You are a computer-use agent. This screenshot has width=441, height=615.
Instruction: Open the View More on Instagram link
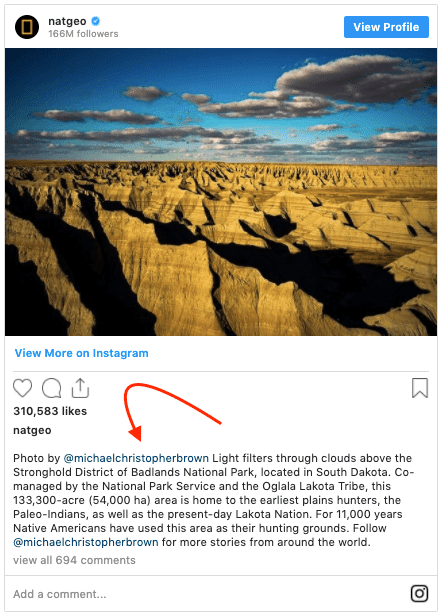[82, 353]
